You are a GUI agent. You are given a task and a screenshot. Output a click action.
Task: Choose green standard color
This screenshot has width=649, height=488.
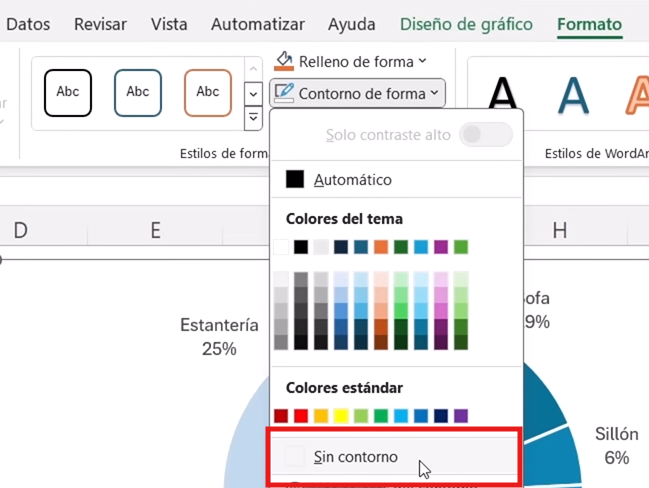[381, 416]
